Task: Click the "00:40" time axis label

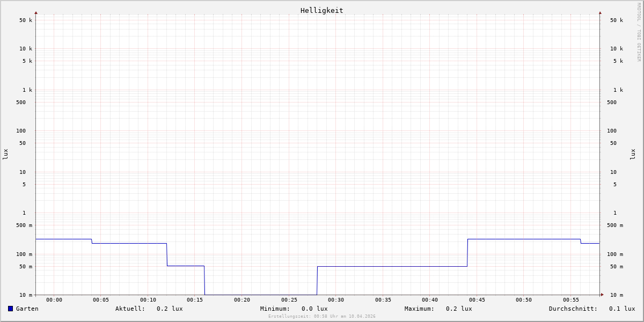Action: click(430, 300)
